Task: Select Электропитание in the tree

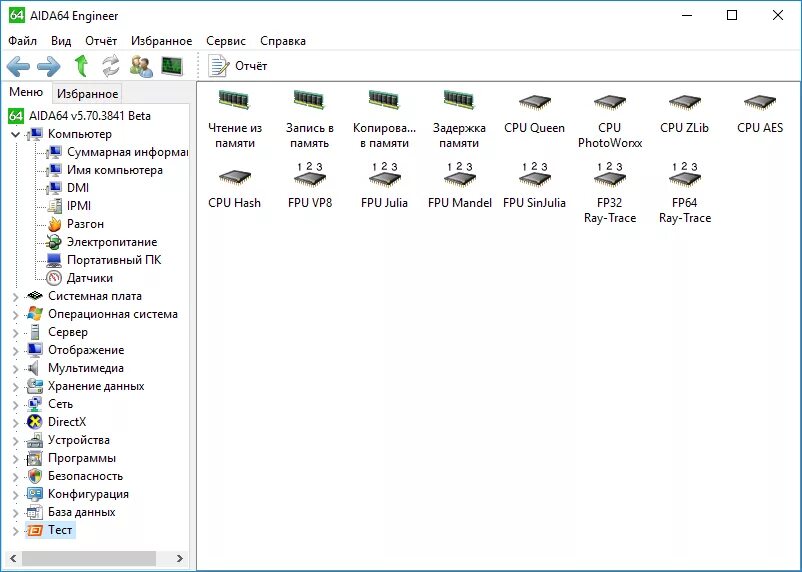Action: point(101,242)
